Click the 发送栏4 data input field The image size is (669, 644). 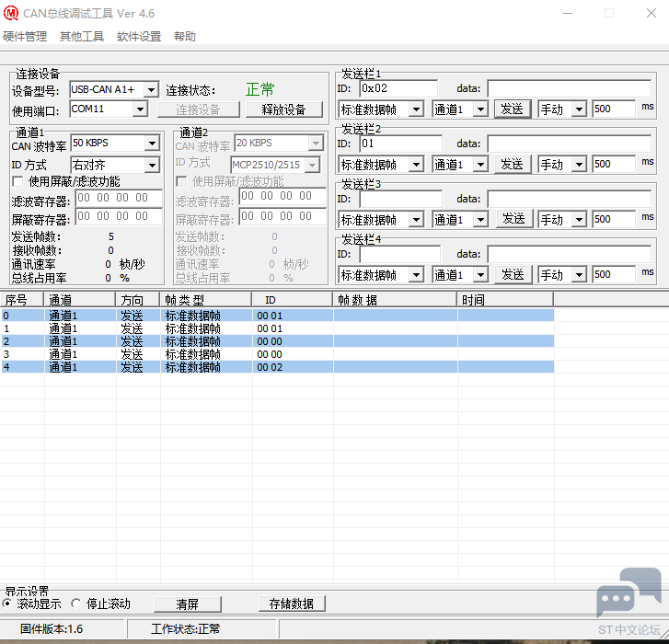(570, 254)
